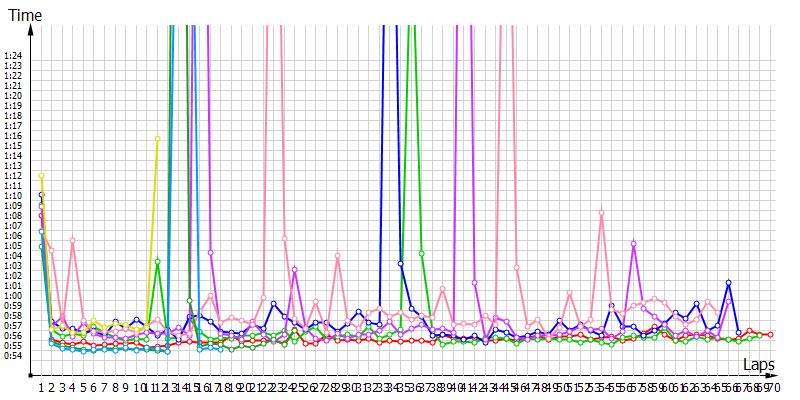The width and height of the screenshot is (800, 400).
Task: Pick the magenta peak point at lap 25
Action: coord(295,269)
